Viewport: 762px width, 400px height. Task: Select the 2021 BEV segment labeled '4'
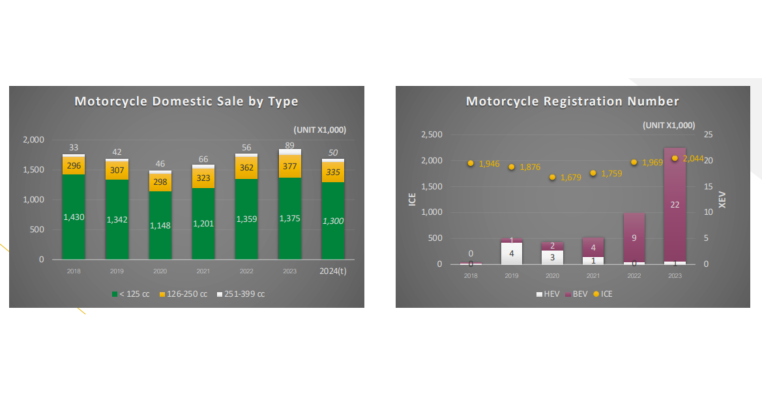coord(593,247)
